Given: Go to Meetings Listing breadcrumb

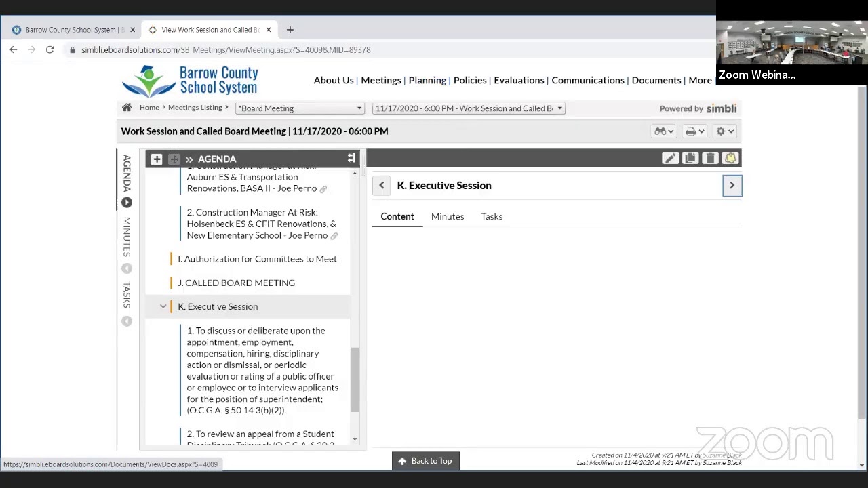Looking at the screenshot, I should coord(195,108).
